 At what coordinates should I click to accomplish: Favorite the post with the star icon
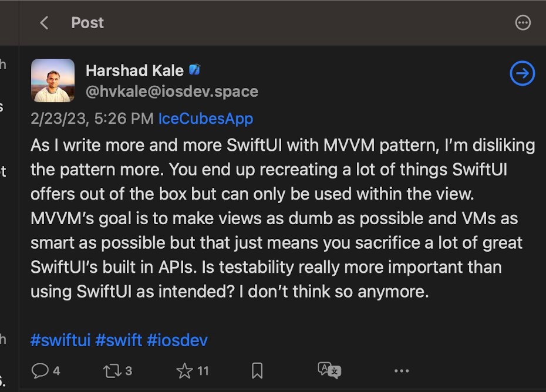(x=185, y=370)
